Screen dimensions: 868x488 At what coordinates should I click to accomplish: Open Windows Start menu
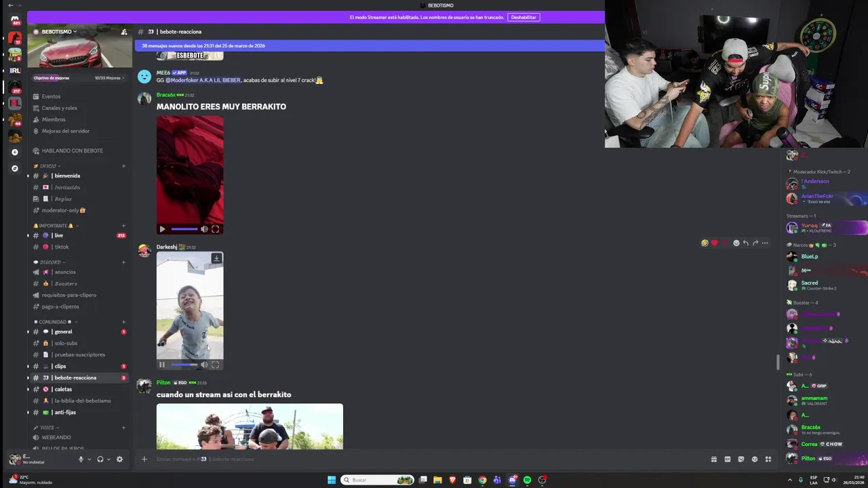pos(332,480)
